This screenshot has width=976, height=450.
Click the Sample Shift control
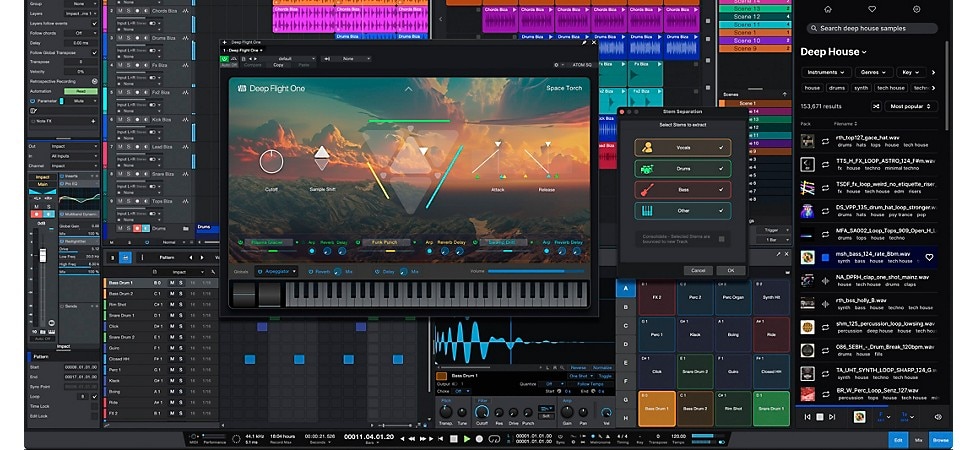[x=321, y=159]
